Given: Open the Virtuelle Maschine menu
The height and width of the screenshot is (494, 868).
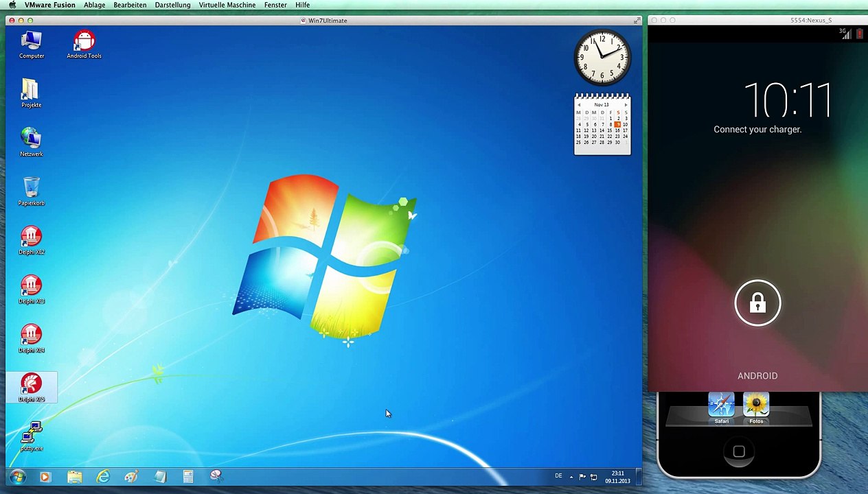Looking at the screenshot, I should click(227, 5).
